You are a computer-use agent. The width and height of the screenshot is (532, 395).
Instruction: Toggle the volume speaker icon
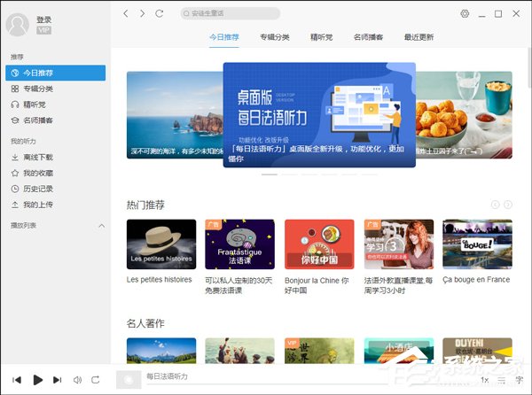pos(77,380)
